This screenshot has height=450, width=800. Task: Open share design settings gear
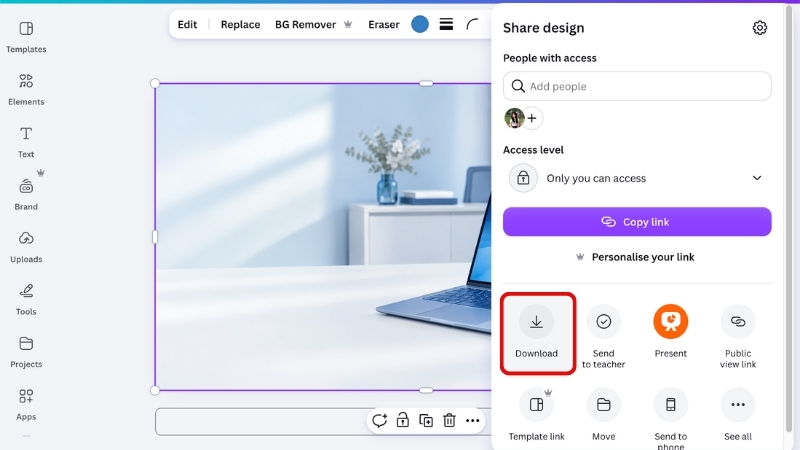[x=760, y=28]
